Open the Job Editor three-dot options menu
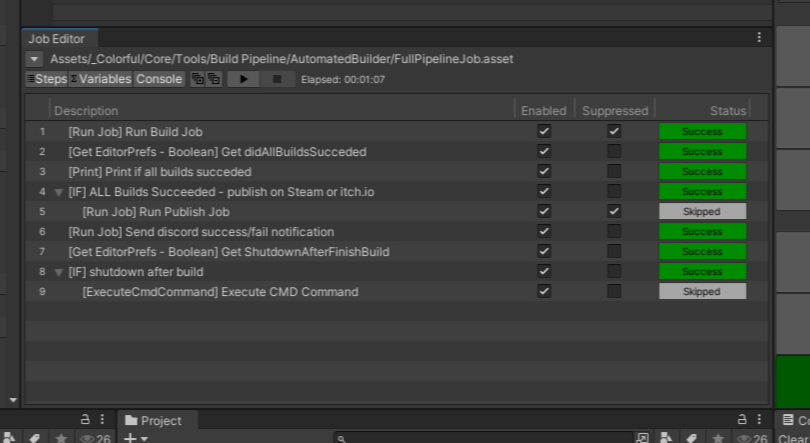The width and height of the screenshot is (810, 443). [759, 37]
